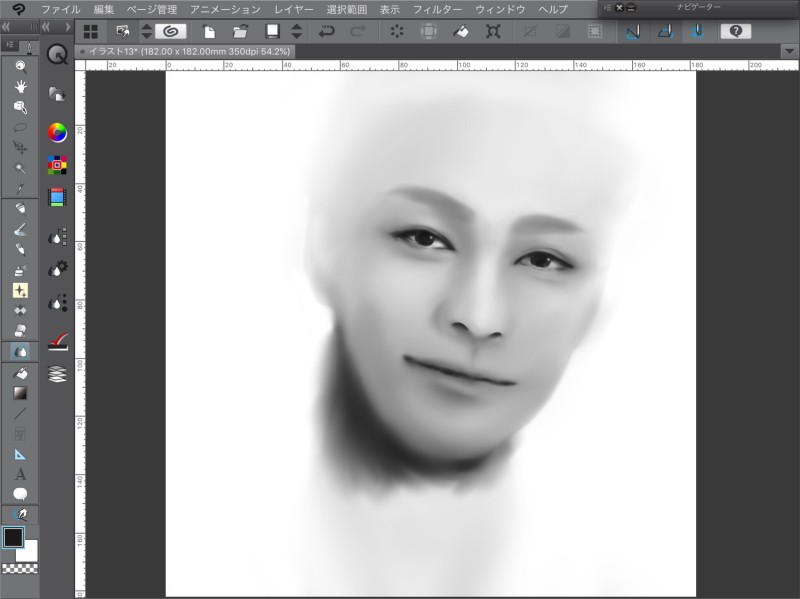Select the Hand move tool
This screenshot has height=599, width=800.
[20, 86]
